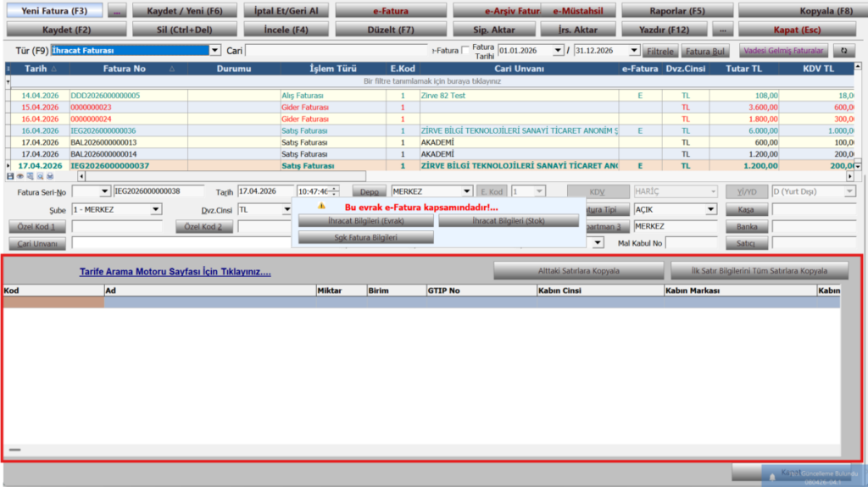Screen dimensions: 868x487
Task: Click the Tutar TL column header
Action: [744, 69]
